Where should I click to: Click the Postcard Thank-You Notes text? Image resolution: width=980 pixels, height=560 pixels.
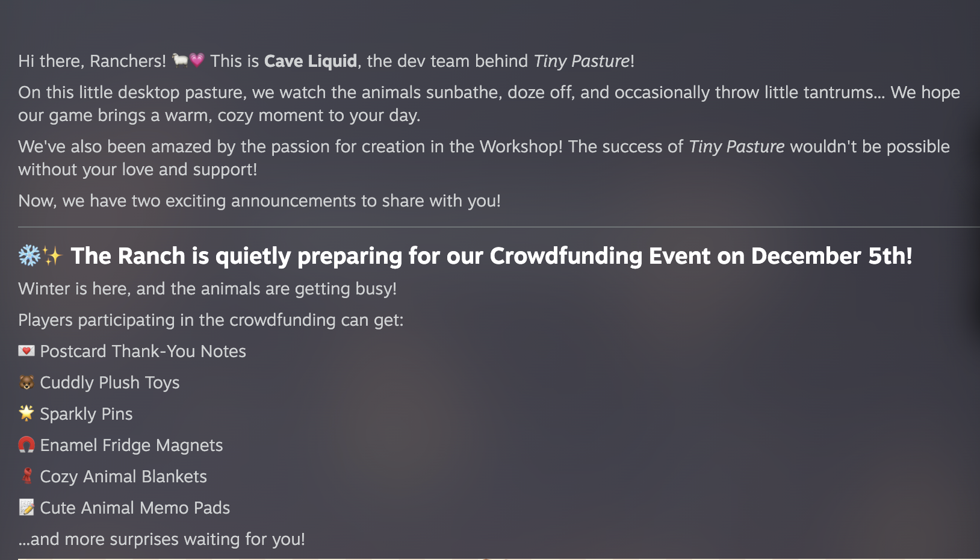[143, 352]
